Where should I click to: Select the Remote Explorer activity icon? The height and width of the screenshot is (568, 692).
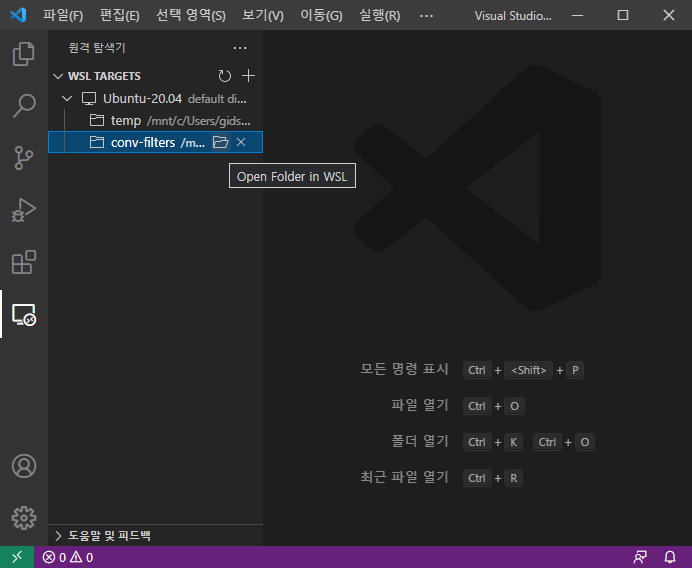pyautogui.click(x=24, y=314)
